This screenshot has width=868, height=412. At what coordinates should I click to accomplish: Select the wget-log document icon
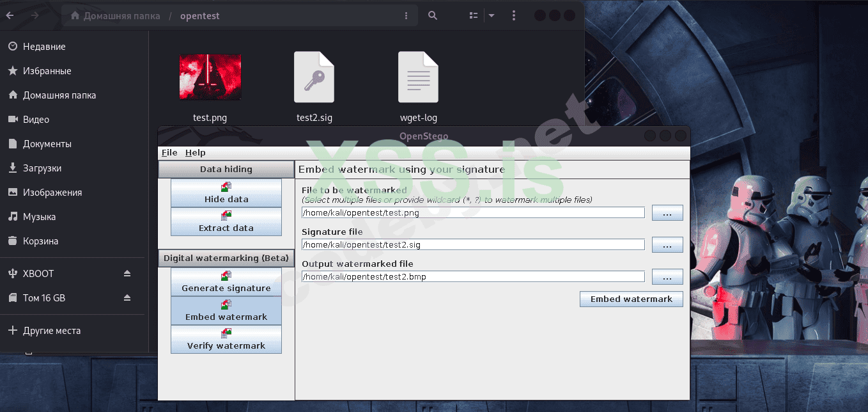[x=418, y=77]
